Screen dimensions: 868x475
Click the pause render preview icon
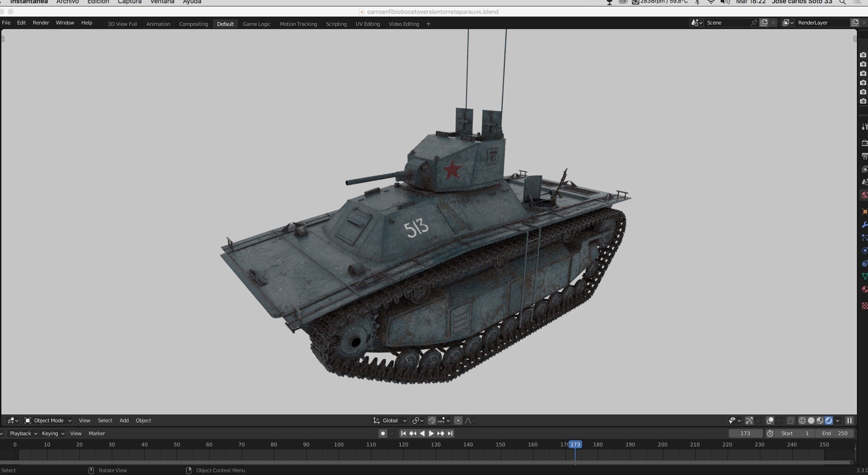849,420
